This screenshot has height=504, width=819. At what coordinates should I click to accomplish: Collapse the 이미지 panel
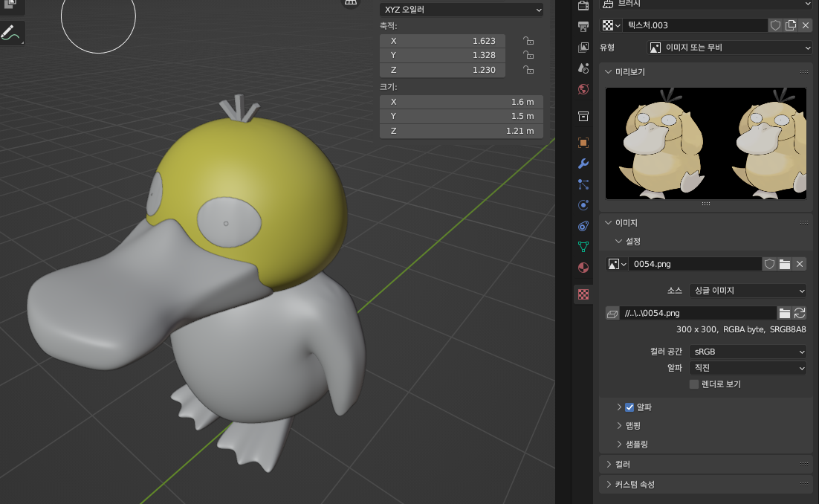(x=609, y=222)
